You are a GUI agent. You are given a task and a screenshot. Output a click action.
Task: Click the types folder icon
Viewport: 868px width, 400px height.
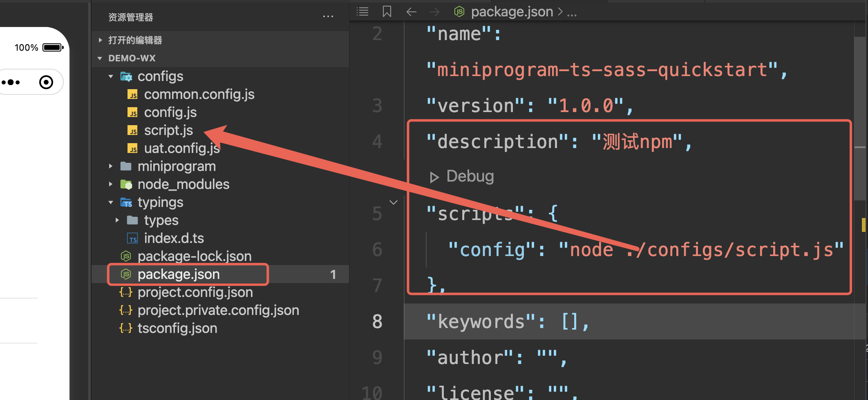[132, 220]
